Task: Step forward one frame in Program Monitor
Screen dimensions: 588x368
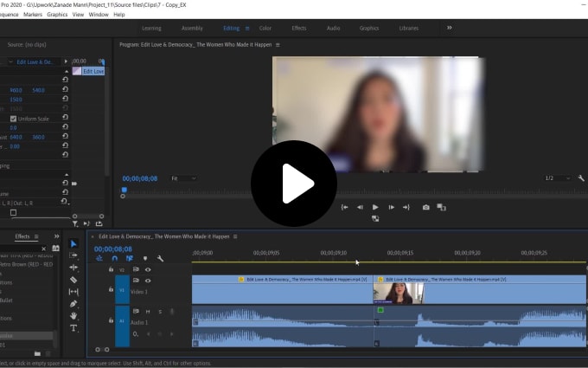Action: click(x=391, y=207)
